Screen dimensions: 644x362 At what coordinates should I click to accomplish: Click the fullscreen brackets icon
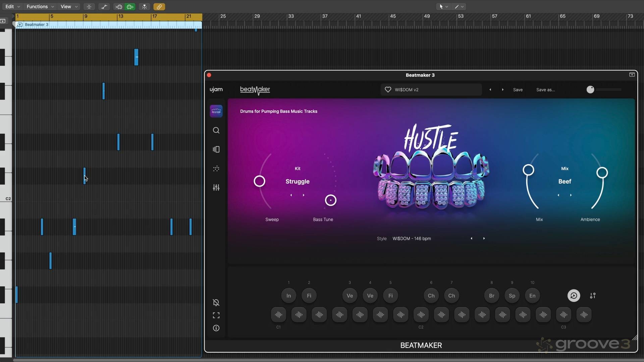click(216, 315)
